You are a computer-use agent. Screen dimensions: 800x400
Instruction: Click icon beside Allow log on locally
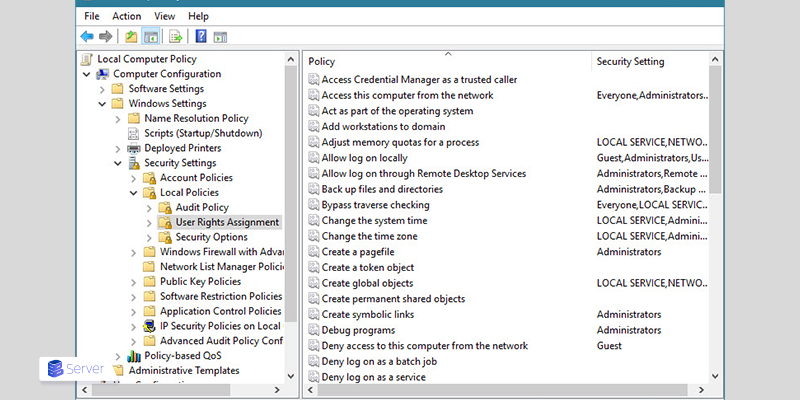pyautogui.click(x=313, y=158)
